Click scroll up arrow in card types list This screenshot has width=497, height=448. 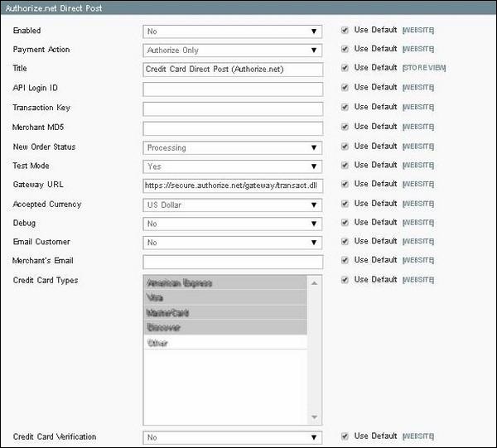315,282
